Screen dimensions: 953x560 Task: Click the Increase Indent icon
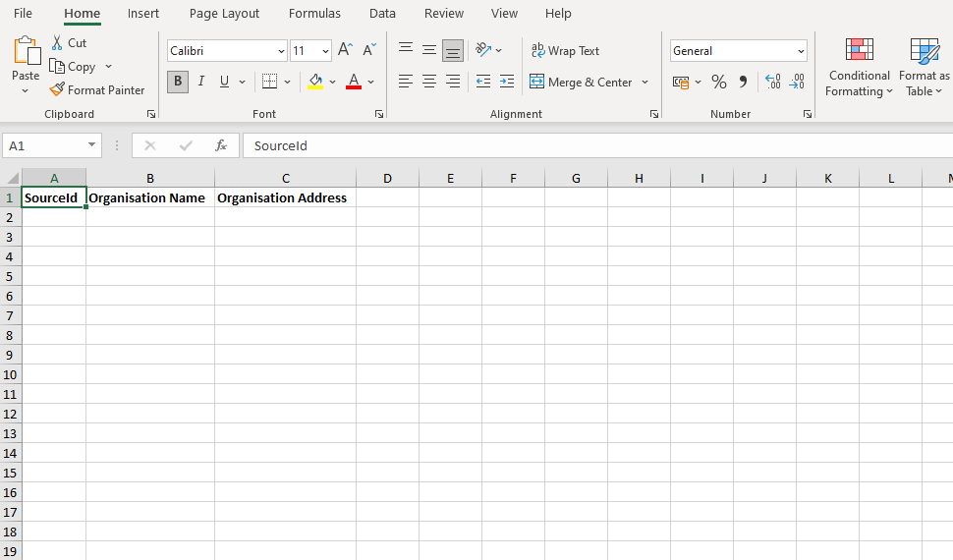coord(506,82)
